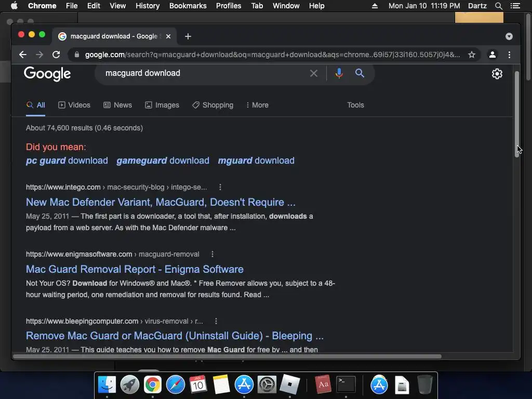Click the date and time in menu bar
Screen dimensions: 532x399
pyautogui.click(x=424, y=6)
